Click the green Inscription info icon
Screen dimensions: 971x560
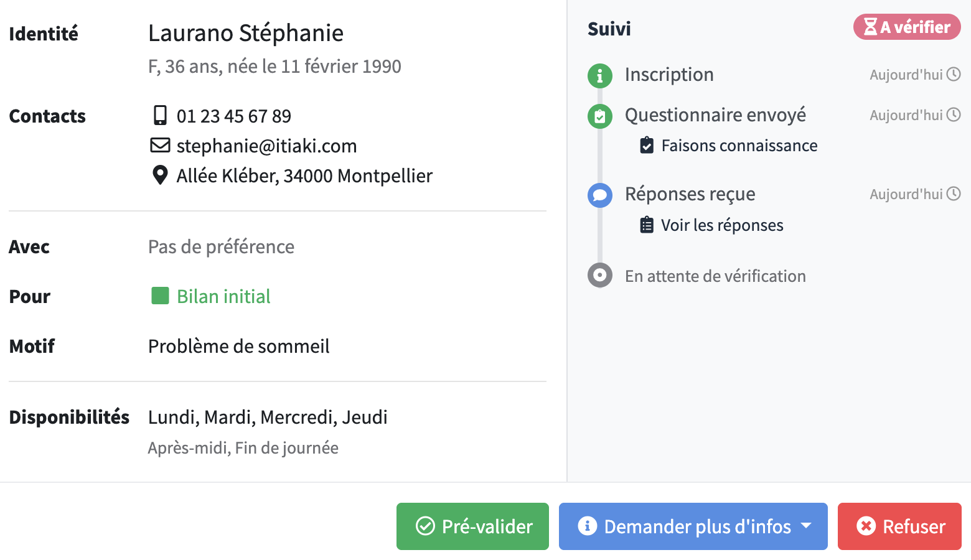(599, 75)
